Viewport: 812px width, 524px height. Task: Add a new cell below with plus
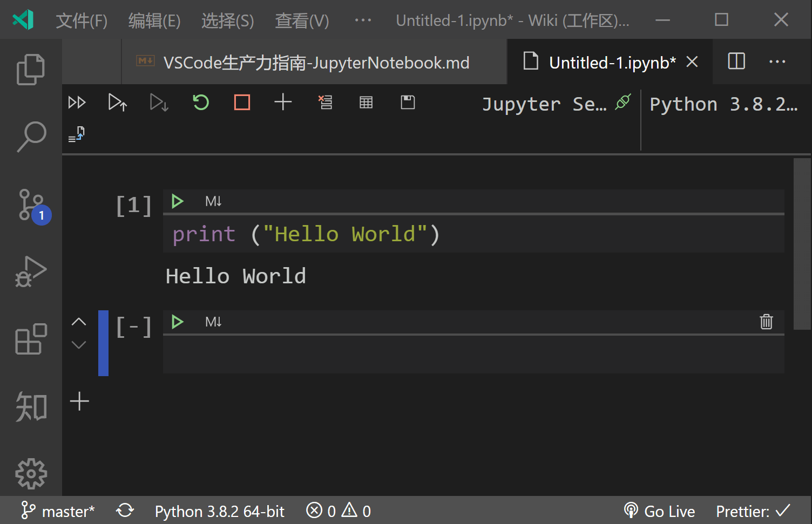coord(79,401)
